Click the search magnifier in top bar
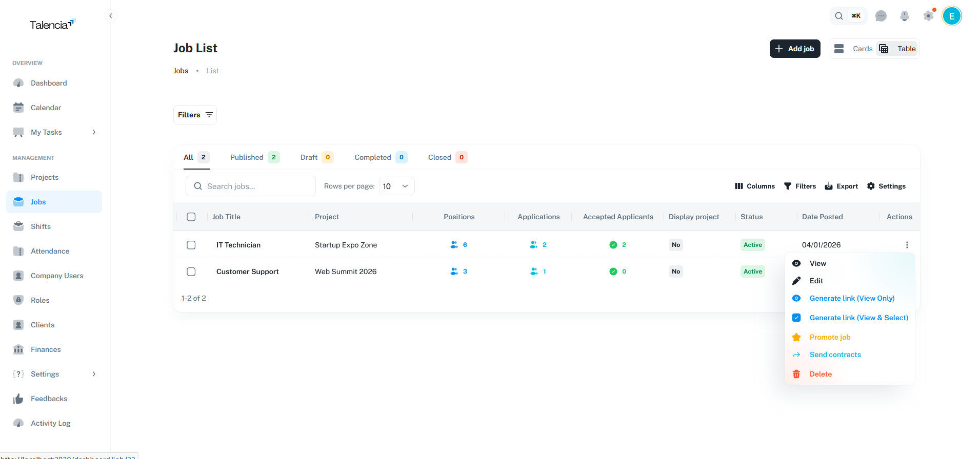 click(x=839, y=16)
